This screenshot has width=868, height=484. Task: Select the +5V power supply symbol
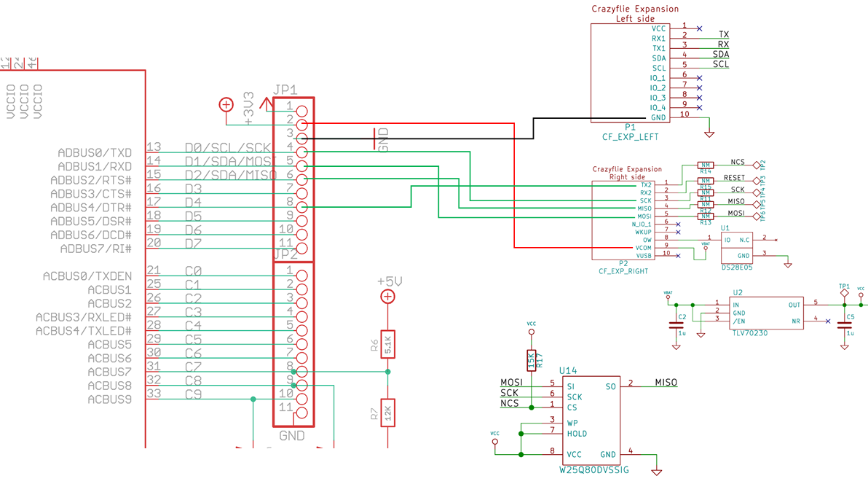(x=387, y=296)
